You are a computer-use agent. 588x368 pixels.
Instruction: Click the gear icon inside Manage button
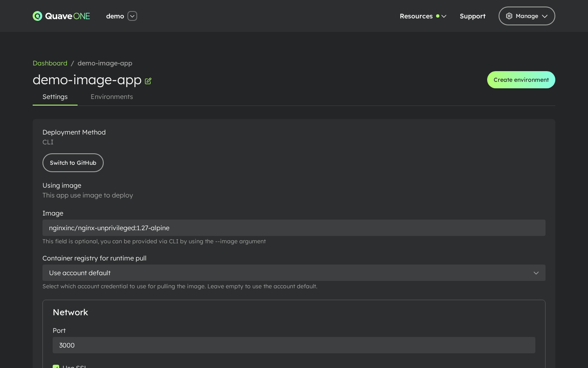(x=509, y=16)
